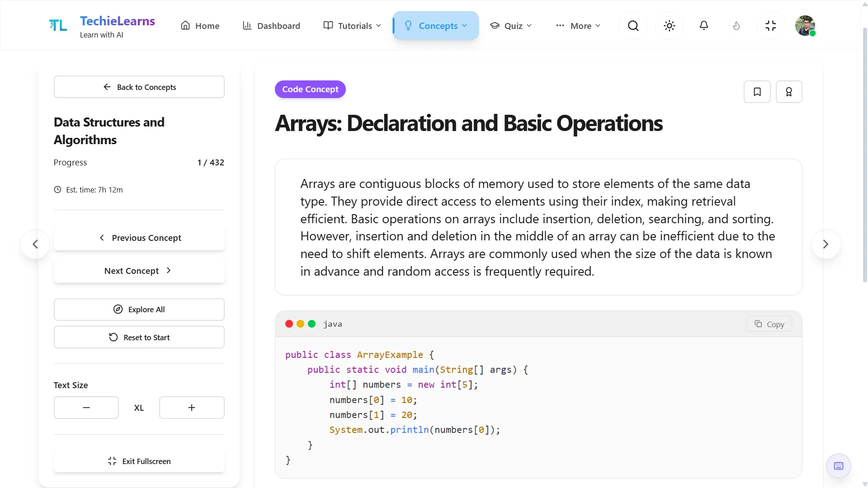This screenshot has width=868, height=488.
Task: Click the 'Est. time: 7h 12m' text
Action: pyautogui.click(x=94, y=190)
